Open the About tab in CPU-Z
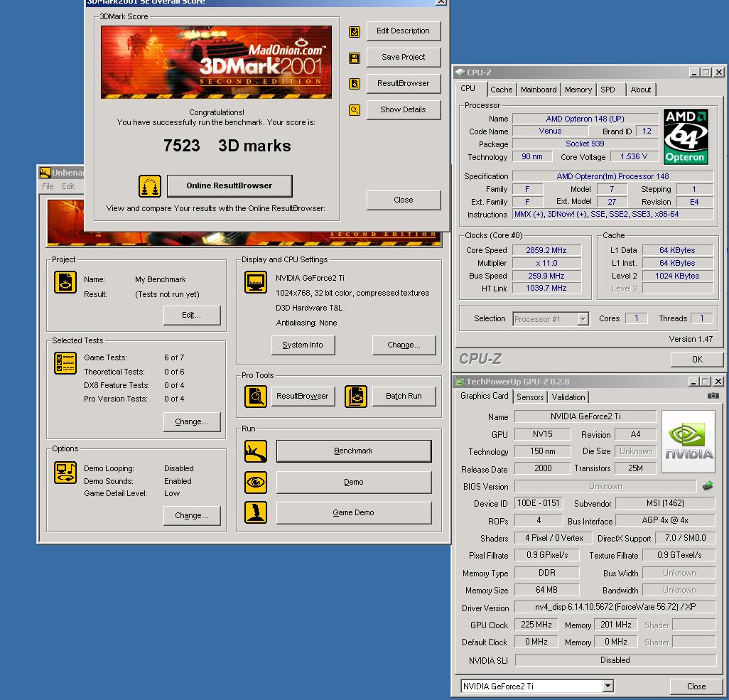729x700 pixels. 641,90
